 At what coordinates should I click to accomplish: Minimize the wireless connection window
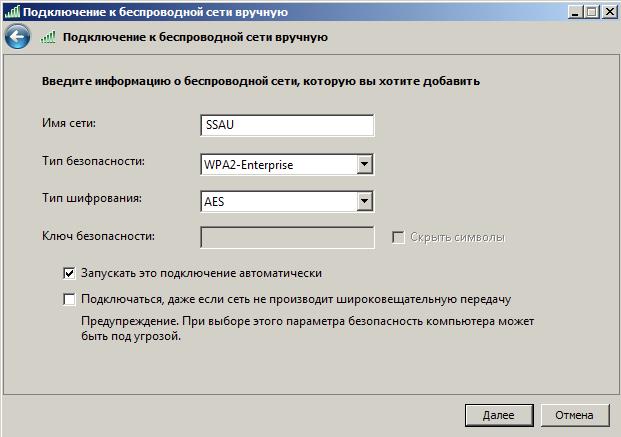[575, 12]
